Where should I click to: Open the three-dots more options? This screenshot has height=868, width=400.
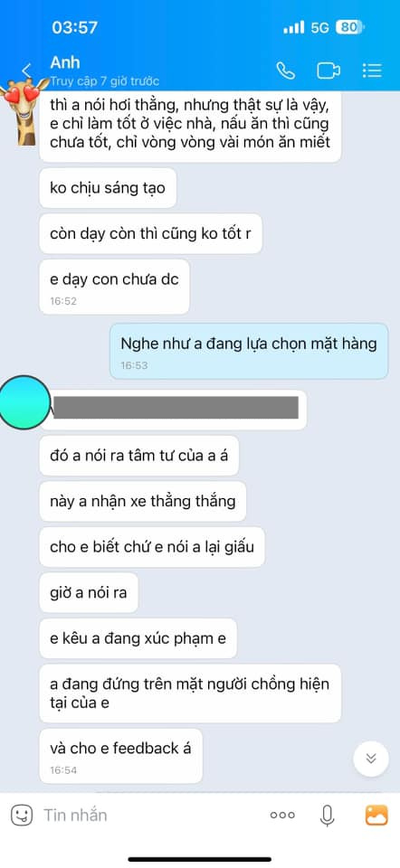[282, 815]
